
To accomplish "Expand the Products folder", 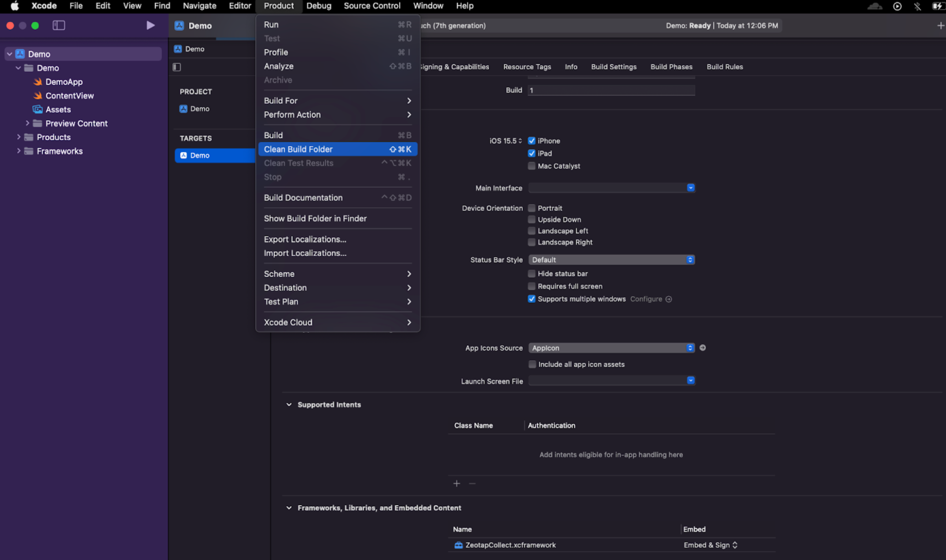I will point(18,137).
